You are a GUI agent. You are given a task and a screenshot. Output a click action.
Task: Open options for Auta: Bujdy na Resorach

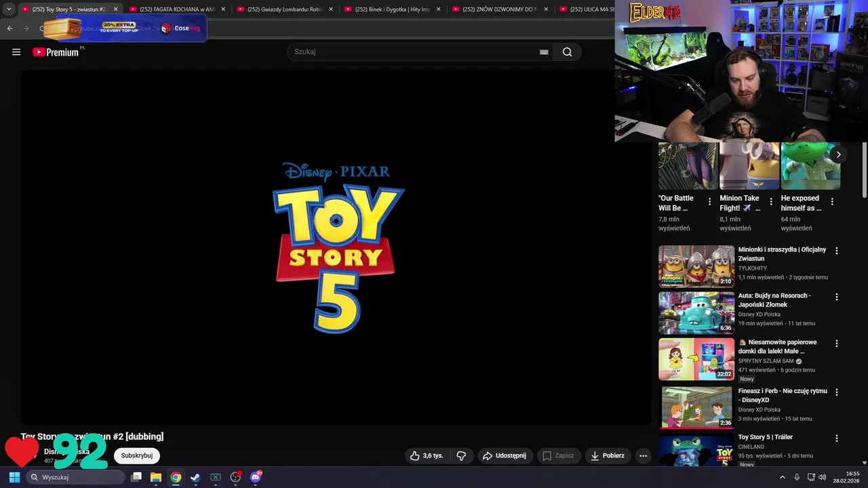[837, 297]
